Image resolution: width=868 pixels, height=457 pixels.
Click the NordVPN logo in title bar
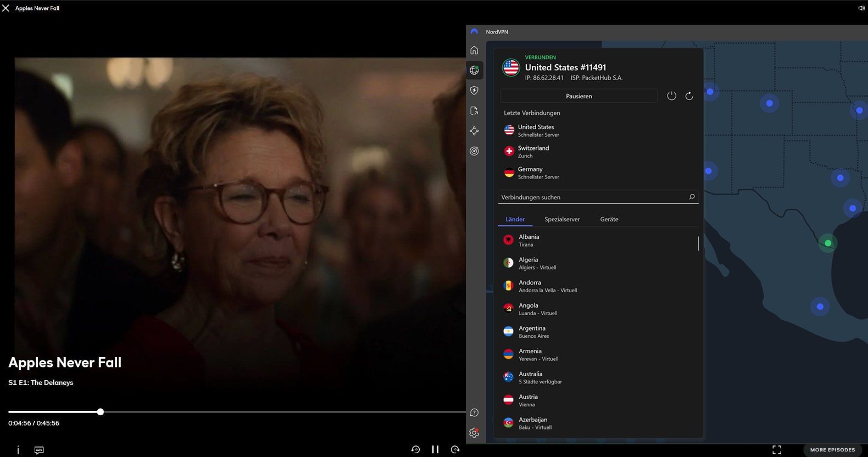(x=474, y=32)
